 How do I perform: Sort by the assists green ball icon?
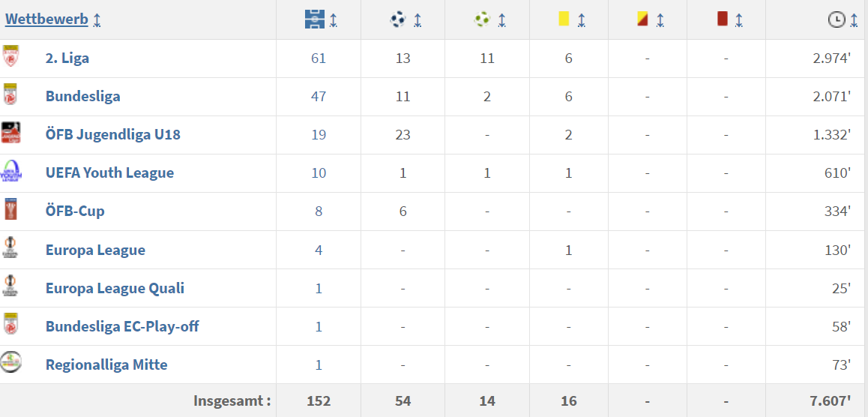(x=482, y=20)
